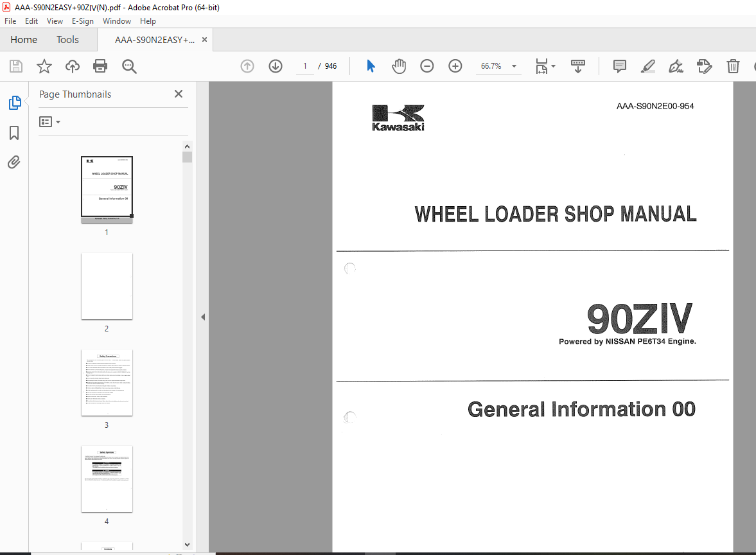Screen dimensions: 756x555
Task: Go to previous page arrow
Action: point(247,66)
